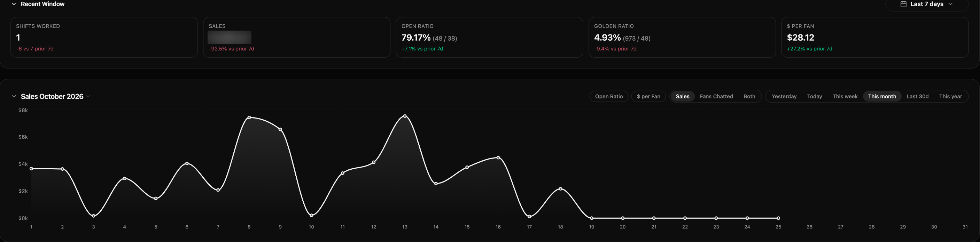Open the Golden Ratio stat card
The width and height of the screenshot is (980, 242).
click(682, 37)
